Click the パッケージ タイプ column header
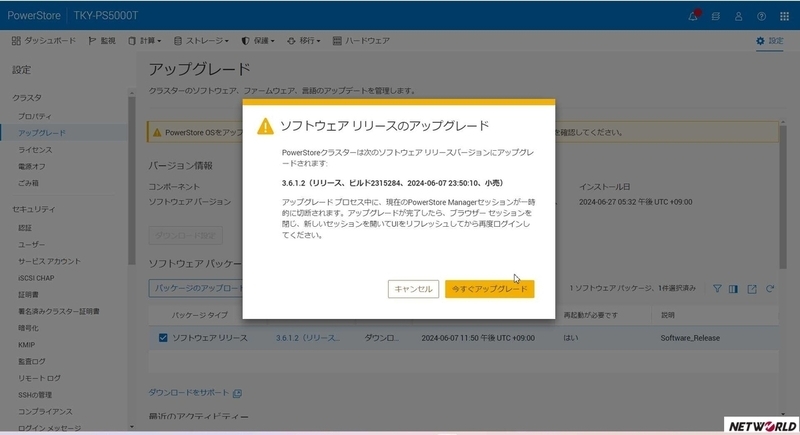The image size is (800, 435). [x=199, y=315]
